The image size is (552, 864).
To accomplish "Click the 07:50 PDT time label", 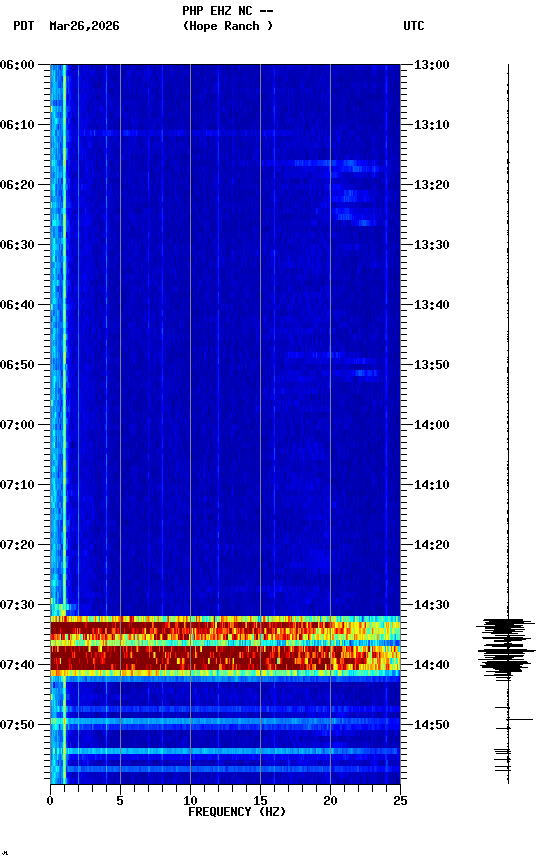I will (17, 725).
